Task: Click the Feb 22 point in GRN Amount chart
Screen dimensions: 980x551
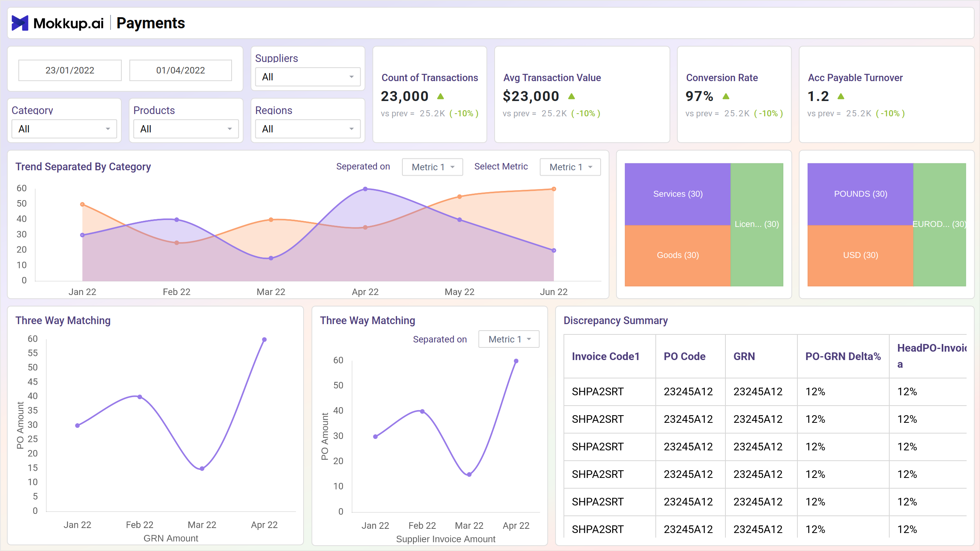Action: 140,397
